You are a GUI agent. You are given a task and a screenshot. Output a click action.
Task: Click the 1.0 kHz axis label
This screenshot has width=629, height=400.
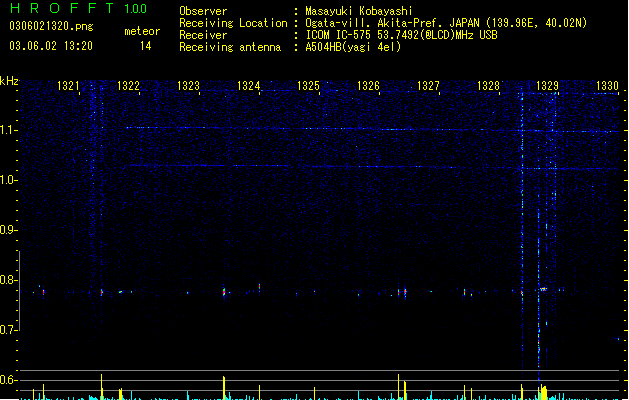point(8,180)
